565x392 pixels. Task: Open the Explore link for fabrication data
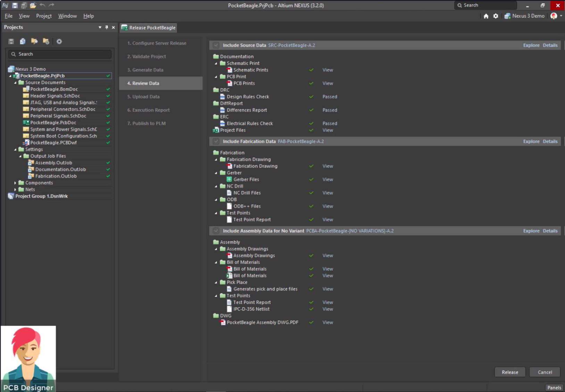pos(531,141)
